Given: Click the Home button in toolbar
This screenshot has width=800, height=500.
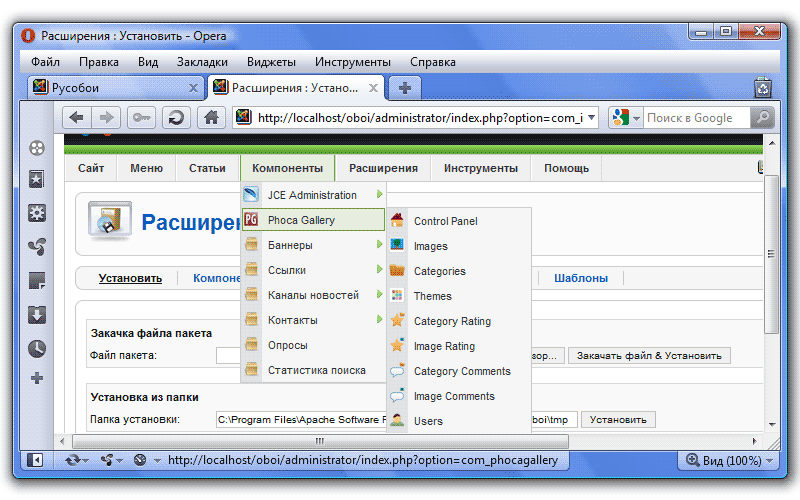Looking at the screenshot, I should [x=210, y=118].
